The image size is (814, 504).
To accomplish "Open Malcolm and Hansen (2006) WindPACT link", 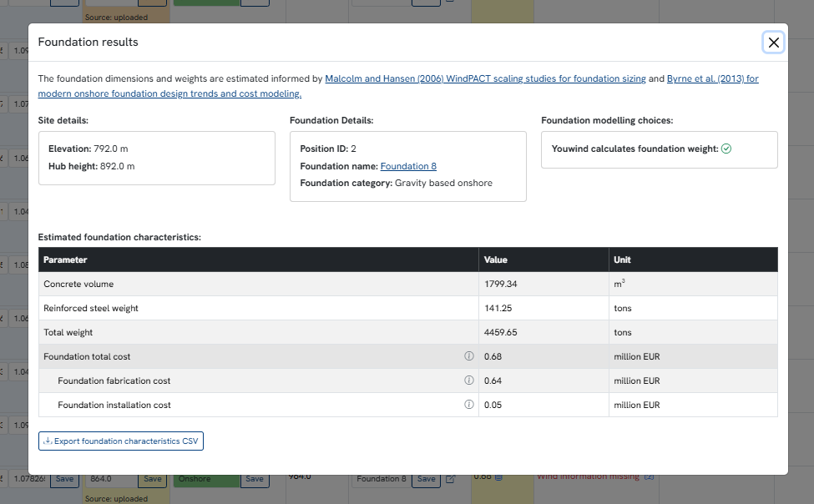I will pyautogui.click(x=485, y=78).
